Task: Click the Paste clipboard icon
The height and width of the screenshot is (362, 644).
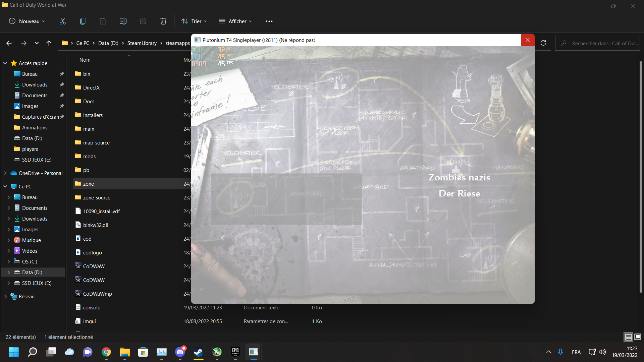Action: 103,21
